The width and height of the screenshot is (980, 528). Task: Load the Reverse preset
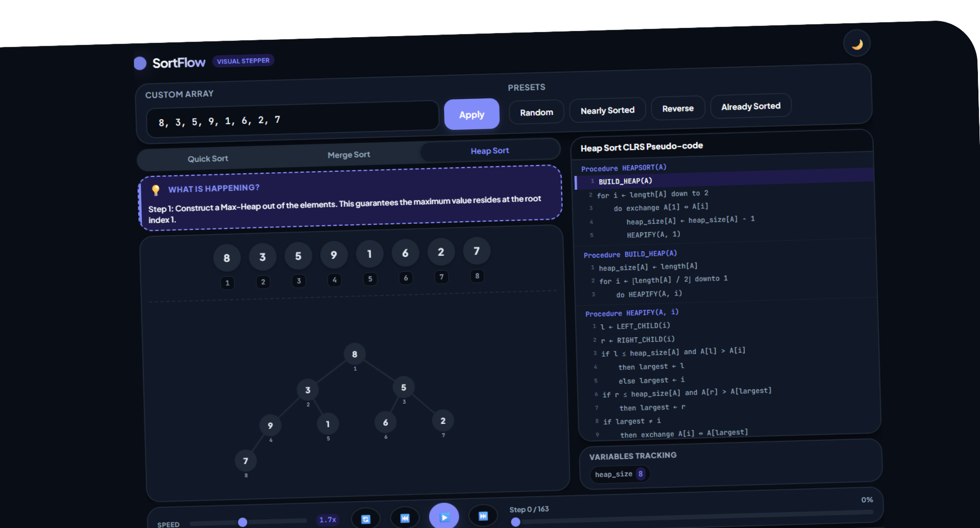click(678, 108)
